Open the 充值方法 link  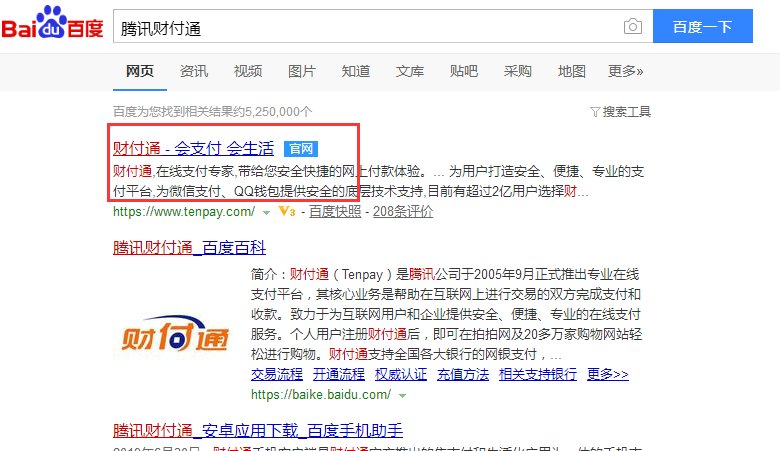[463, 374]
